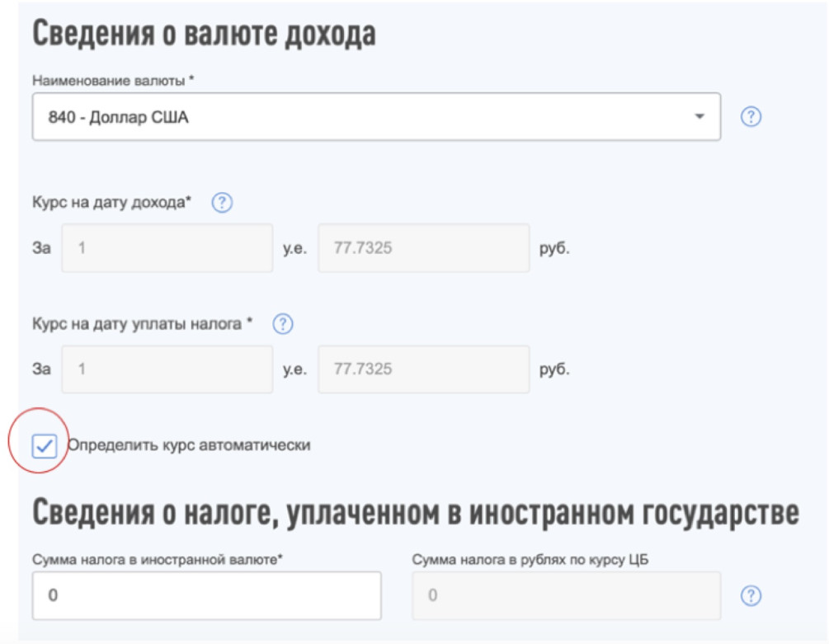Open help for 'Курс на дату дохода'
Viewport: 829px width, 644px height.
coord(222,203)
